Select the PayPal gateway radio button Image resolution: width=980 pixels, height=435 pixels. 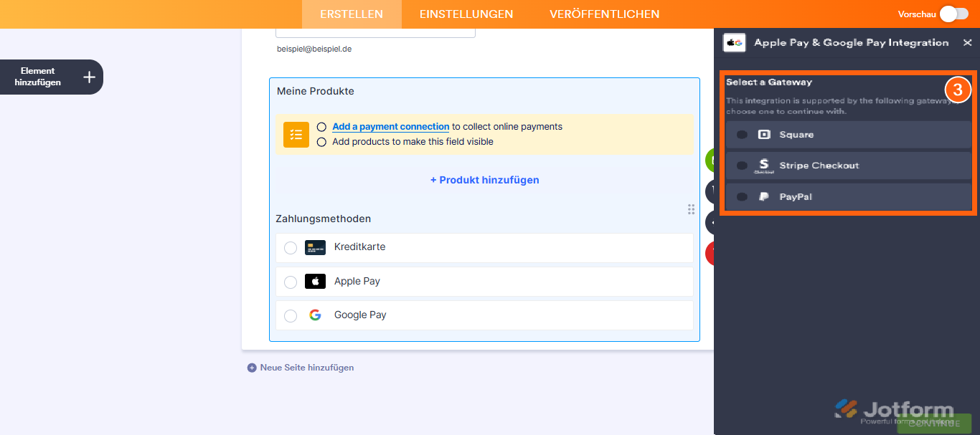[x=742, y=196]
